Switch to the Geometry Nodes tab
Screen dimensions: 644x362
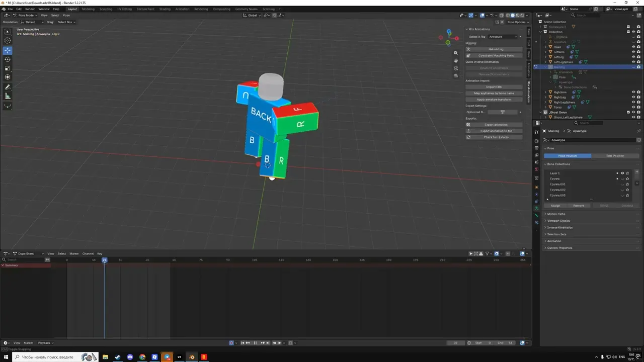coord(246,9)
